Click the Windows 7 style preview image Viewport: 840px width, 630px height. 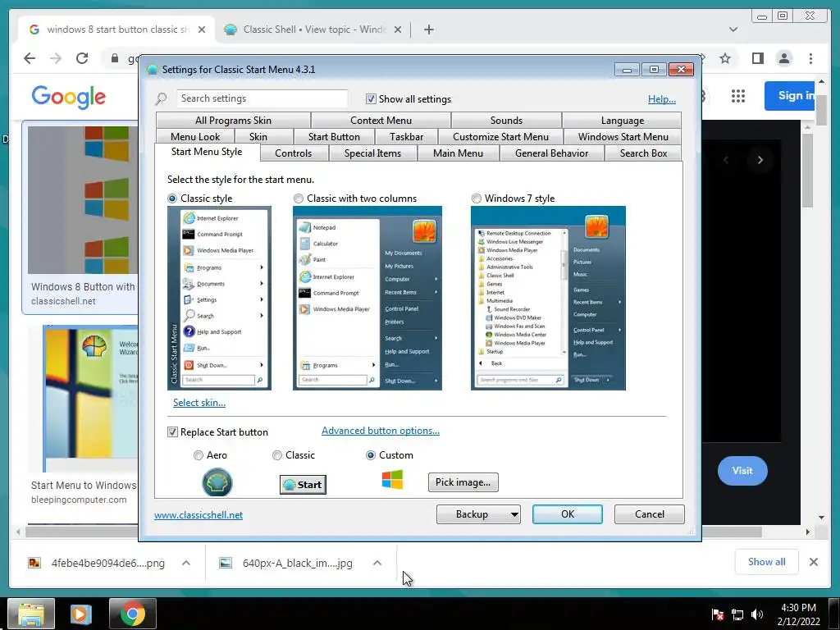(548, 298)
